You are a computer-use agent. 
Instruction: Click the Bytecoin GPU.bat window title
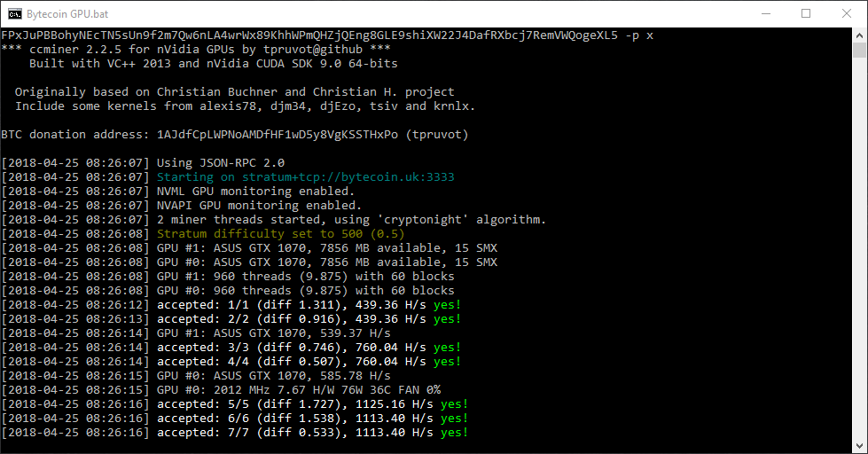click(67, 14)
